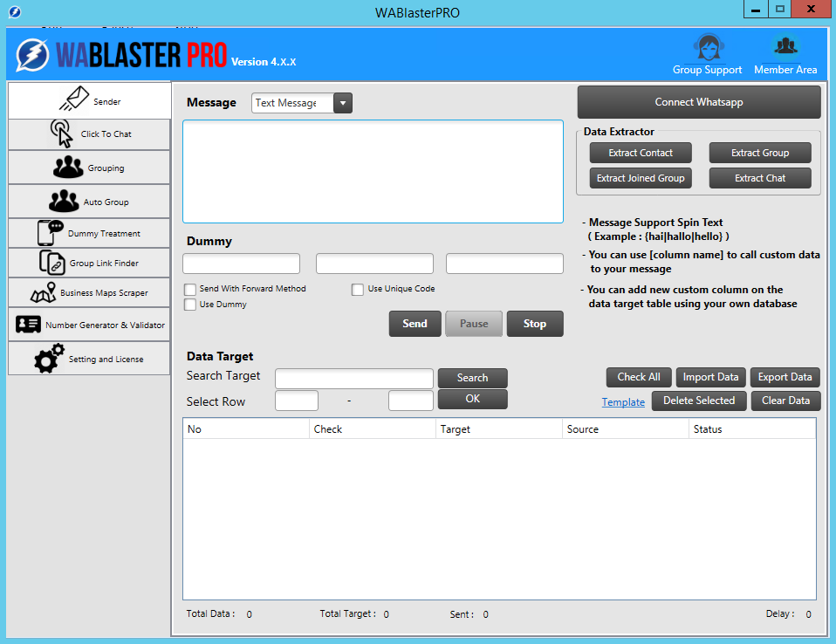The width and height of the screenshot is (836, 644).
Task: Open the Group Support headset icon
Action: click(x=707, y=47)
